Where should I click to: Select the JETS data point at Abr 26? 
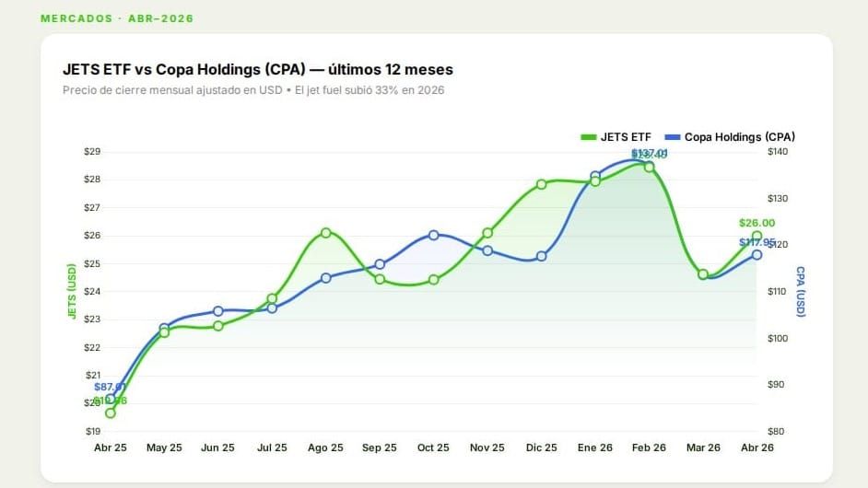(x=757, y=236)
